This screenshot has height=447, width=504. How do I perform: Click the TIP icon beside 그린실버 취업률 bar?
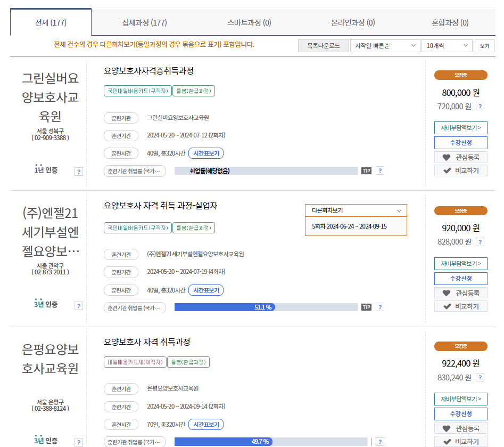coord(366,170)
